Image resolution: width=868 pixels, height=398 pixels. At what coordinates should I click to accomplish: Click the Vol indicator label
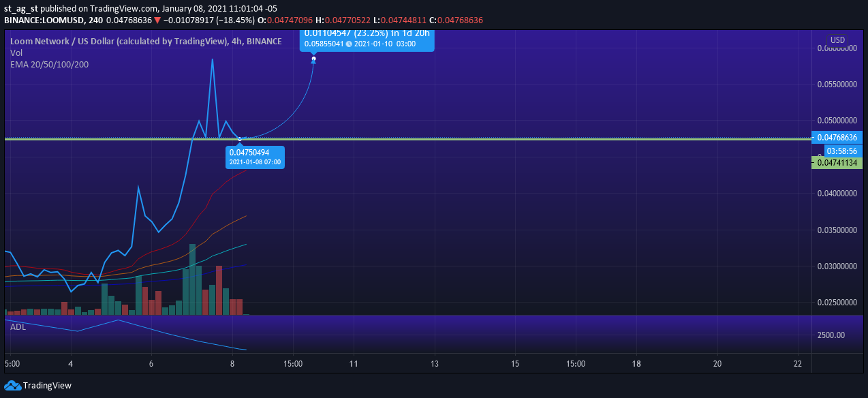click(16, 52)
